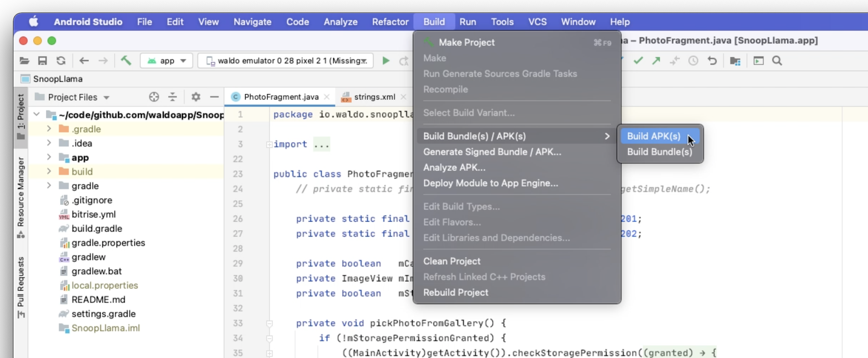Screen dimensions: 868x358
Task: Click the Rollback undo arrow icon
Action: click(712, 61)
